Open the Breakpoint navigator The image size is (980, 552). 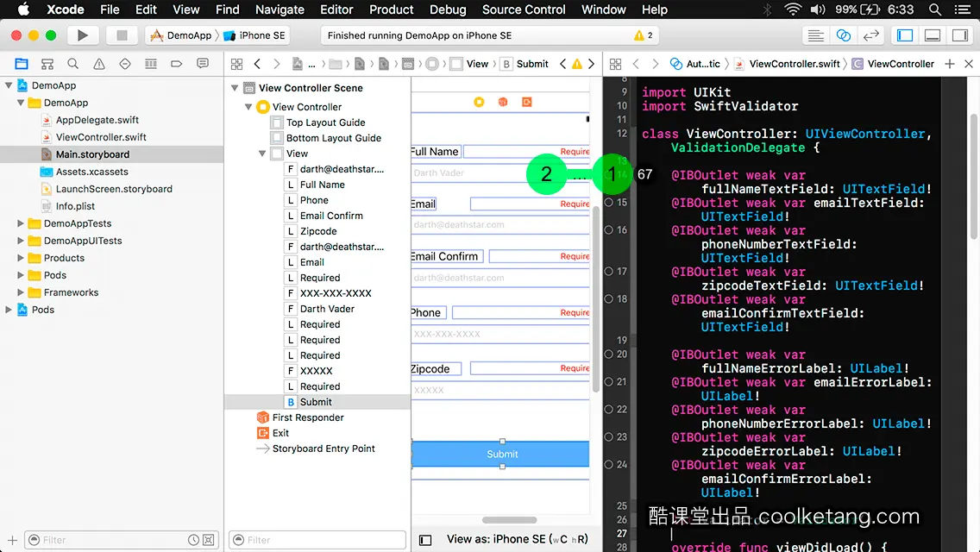176,64
